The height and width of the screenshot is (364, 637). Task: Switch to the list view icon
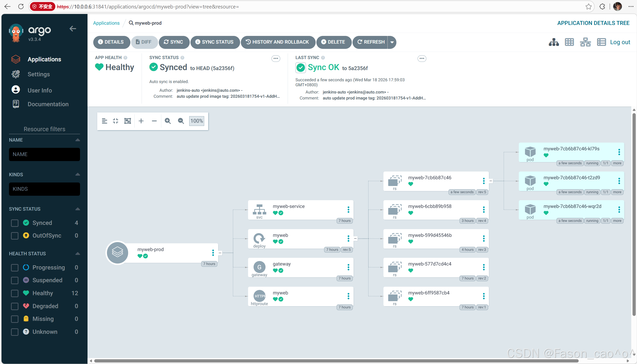[601, 42]
